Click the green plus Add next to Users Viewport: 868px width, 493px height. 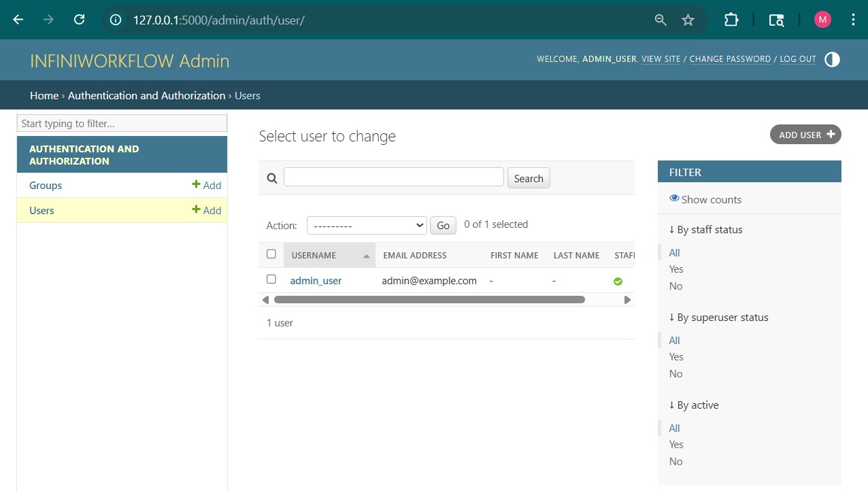(x=207, y=210)
